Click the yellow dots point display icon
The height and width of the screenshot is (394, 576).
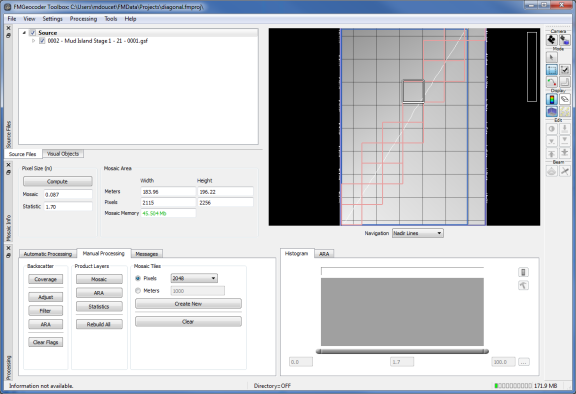[x=565, y=111]
